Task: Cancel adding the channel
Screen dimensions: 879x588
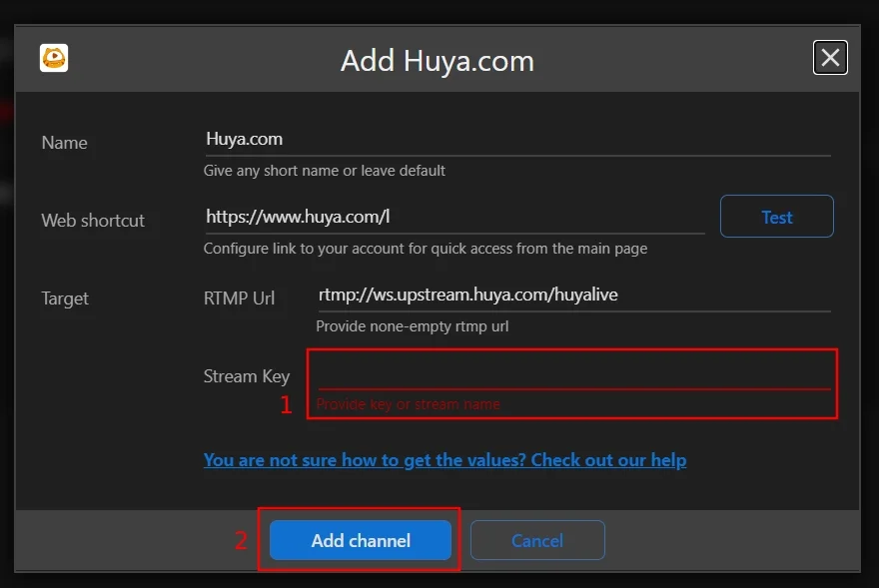Action: 537,540
